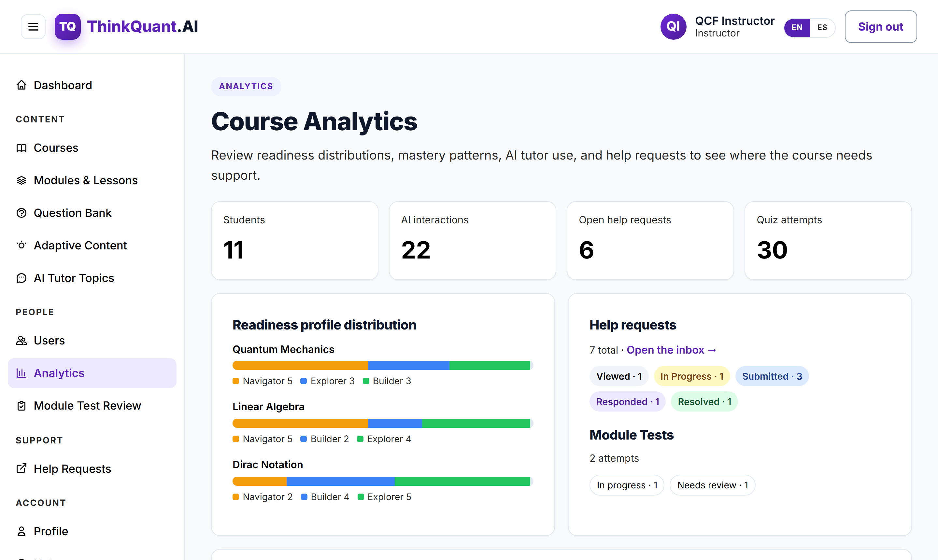The image size is (938, 560).
Task: Select the Submitted · 3 chip
Action: (x=772, y=376)
